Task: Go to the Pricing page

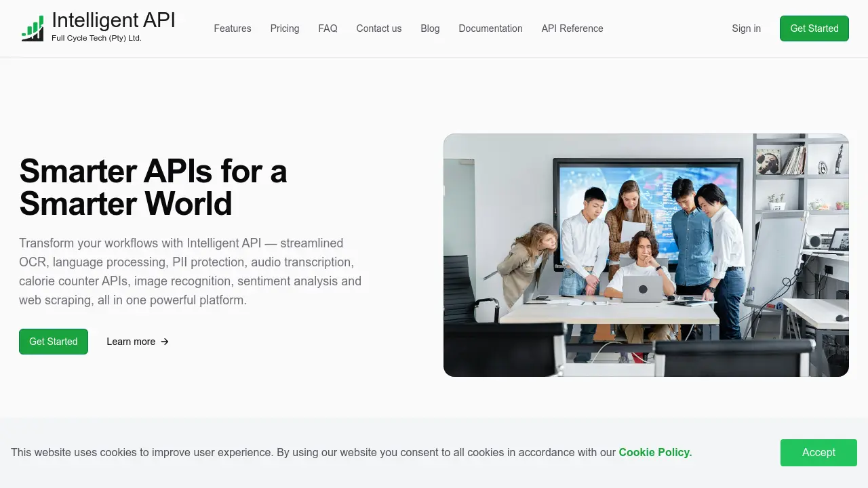Action: coord(285,28)
